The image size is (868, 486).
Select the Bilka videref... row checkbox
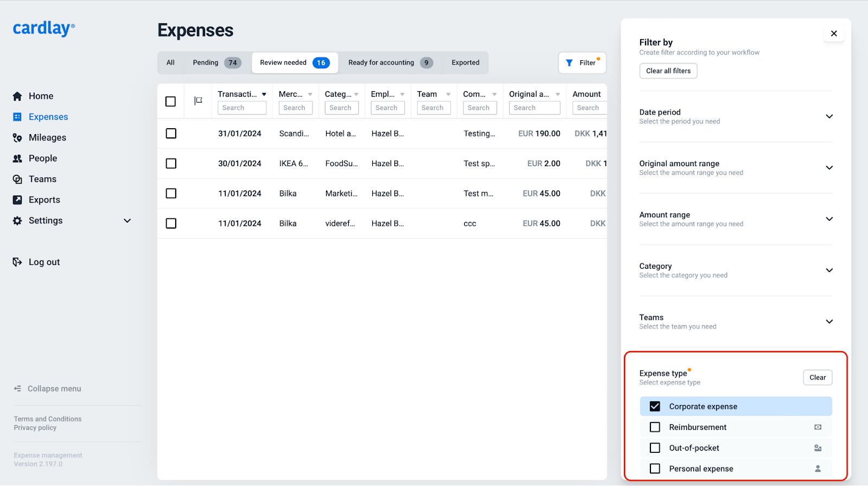click(x=171, y=223)
